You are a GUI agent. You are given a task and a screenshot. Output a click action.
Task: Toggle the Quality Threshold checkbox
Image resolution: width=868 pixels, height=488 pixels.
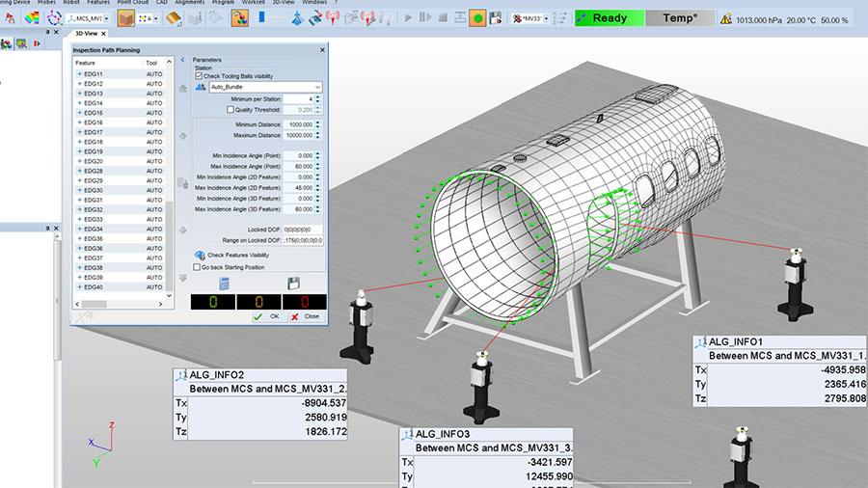pyautogui.click(x=230, y=110)
